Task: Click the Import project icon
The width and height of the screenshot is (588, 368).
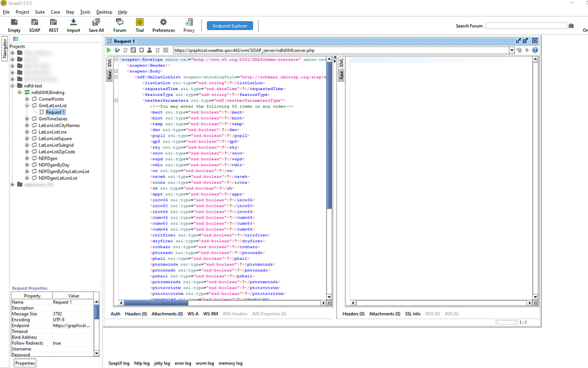Action: tap(74, 25)
